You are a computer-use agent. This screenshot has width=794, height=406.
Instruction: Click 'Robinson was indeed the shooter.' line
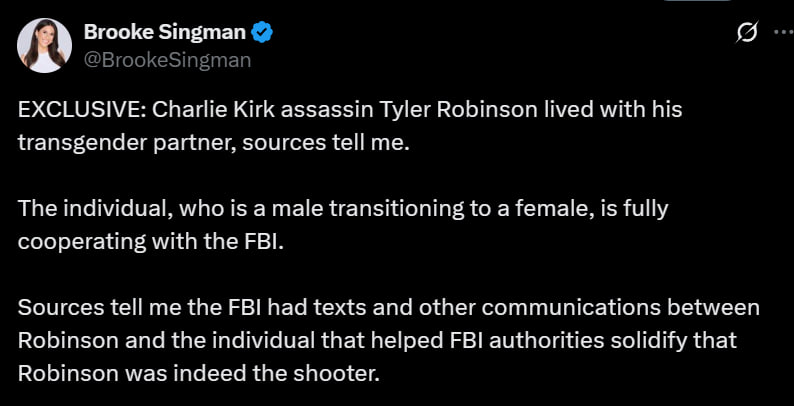coord(198,374)
